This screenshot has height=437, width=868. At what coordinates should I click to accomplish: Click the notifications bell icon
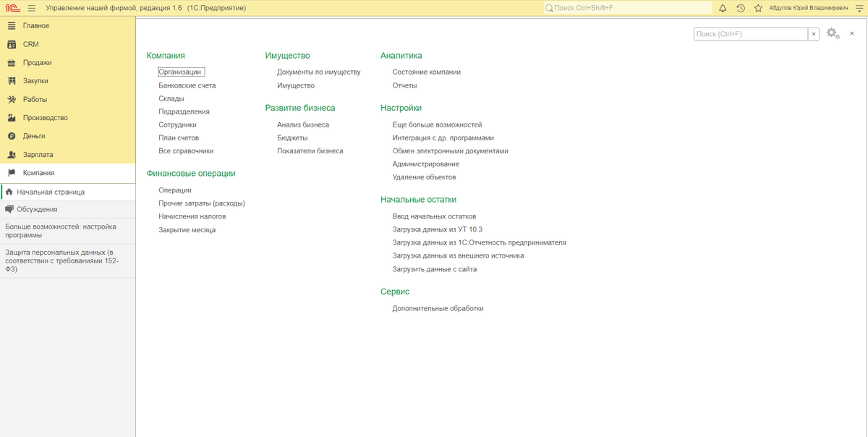tap(722, 8)
